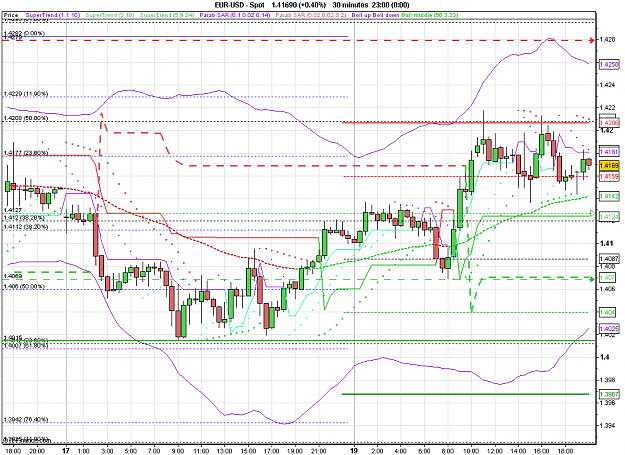Select the Parab SAR (0.1 0.02 0.14) legend entry
The height and width of the screenshot is (455, 625).
click(x=235, y=15)
